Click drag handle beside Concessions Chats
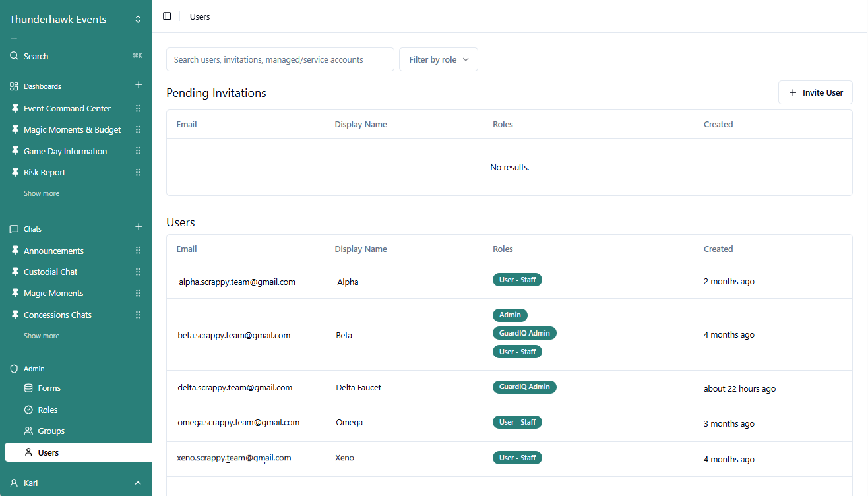 point(138,315)
